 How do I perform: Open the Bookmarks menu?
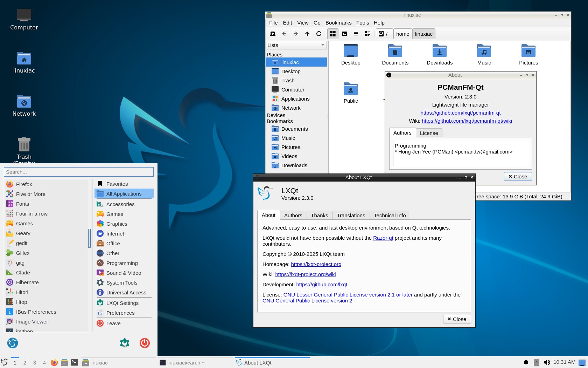pos(338,23)
